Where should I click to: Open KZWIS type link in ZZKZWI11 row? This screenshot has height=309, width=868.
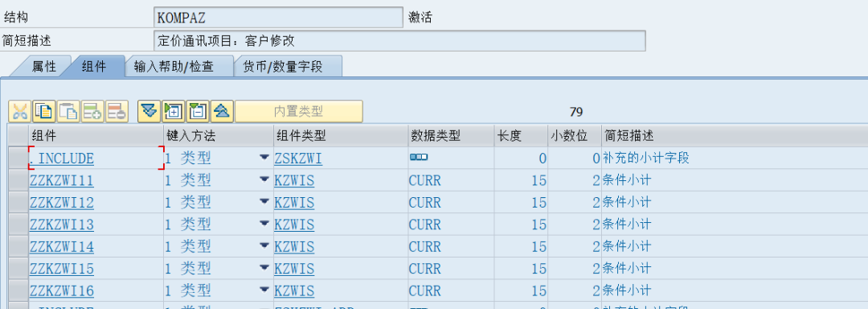point(294,180)
